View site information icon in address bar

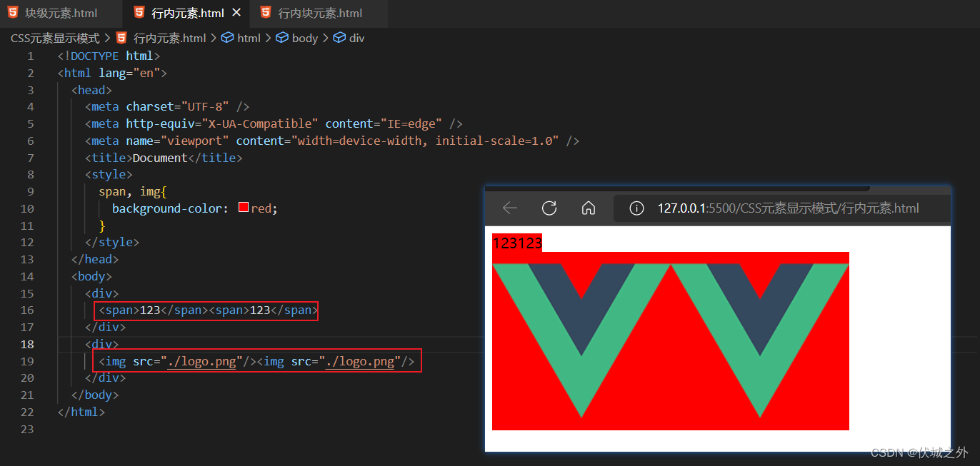click(636, 208)
